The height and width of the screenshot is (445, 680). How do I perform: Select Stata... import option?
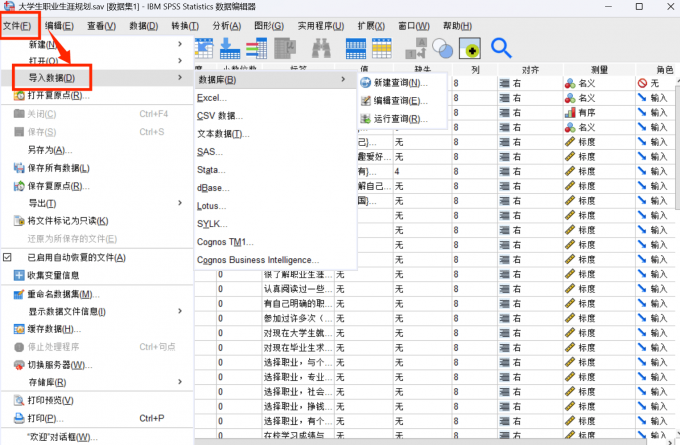(x=275, y=170)
